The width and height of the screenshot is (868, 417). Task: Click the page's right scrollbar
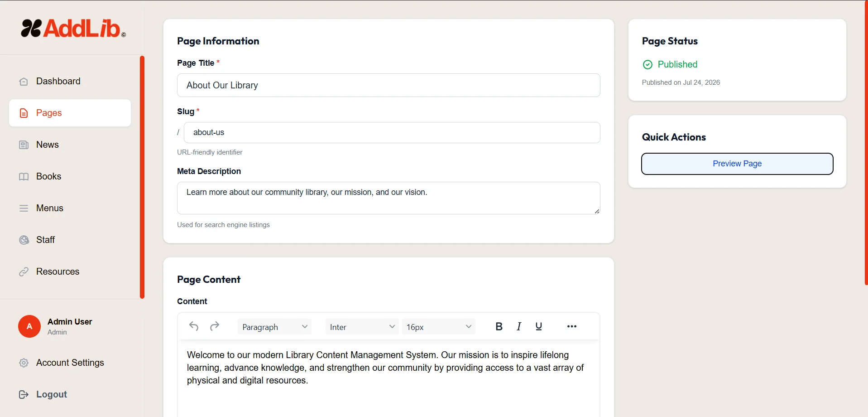(866, 142)
